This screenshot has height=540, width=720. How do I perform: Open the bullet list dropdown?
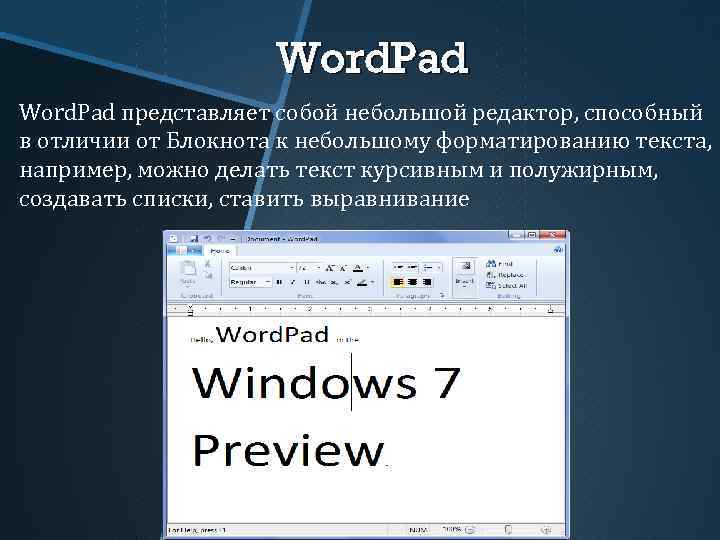click(x=432, y=267)
